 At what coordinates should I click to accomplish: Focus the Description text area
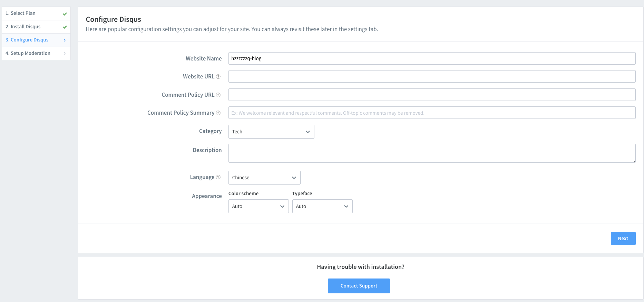tap(432, 153)
